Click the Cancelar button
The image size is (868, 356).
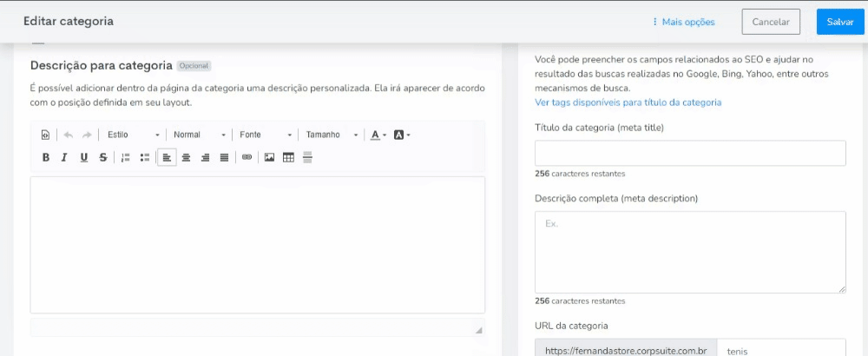(x=771, y=23)
